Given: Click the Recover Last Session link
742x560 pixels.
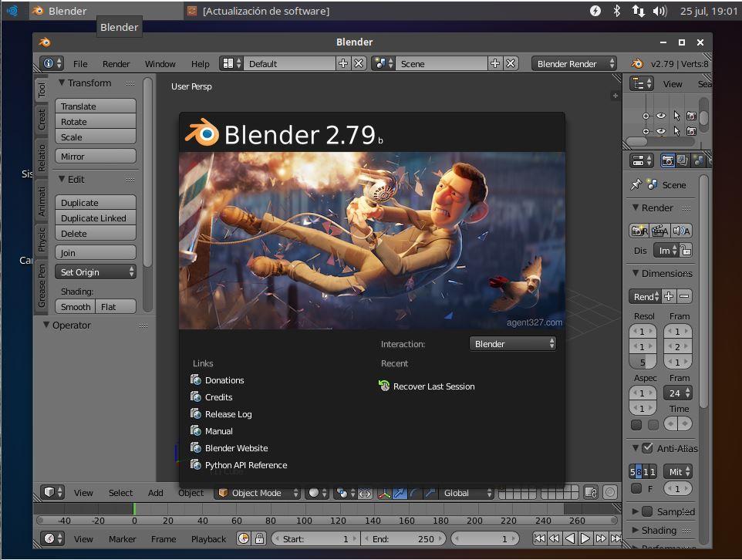Looking at the screenshot, I should click(x=433, y=386).
